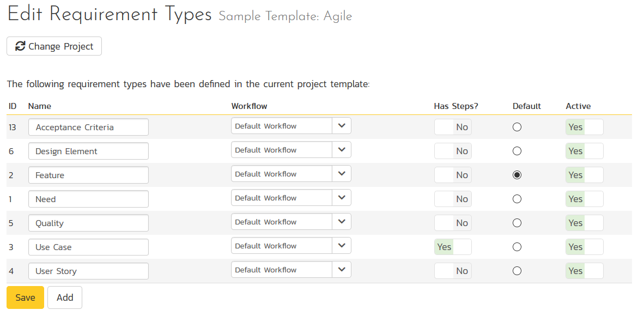Enable Has Steps for Design Element
This screenshot has height=316, width=644.
coord(453,151)
